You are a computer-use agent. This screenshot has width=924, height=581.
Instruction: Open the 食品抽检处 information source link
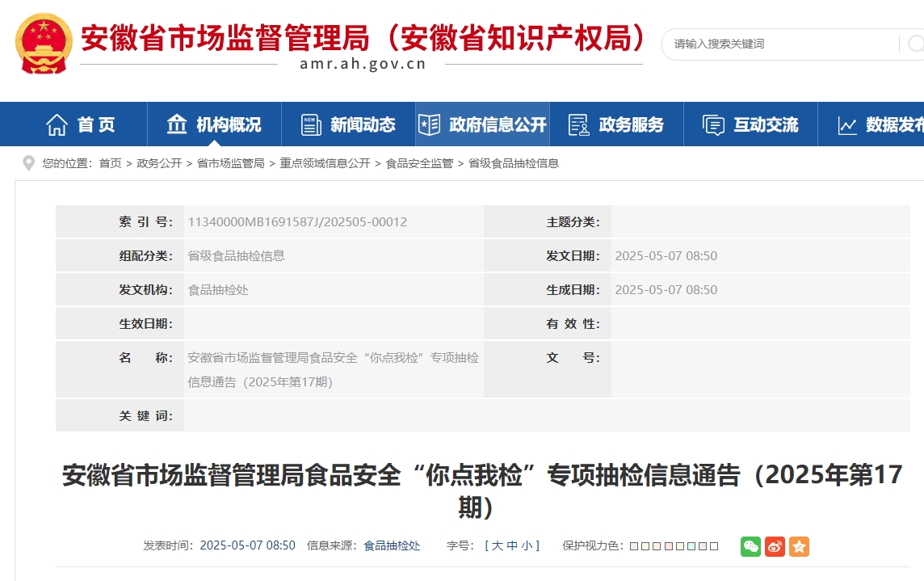(x=392, y=545)
